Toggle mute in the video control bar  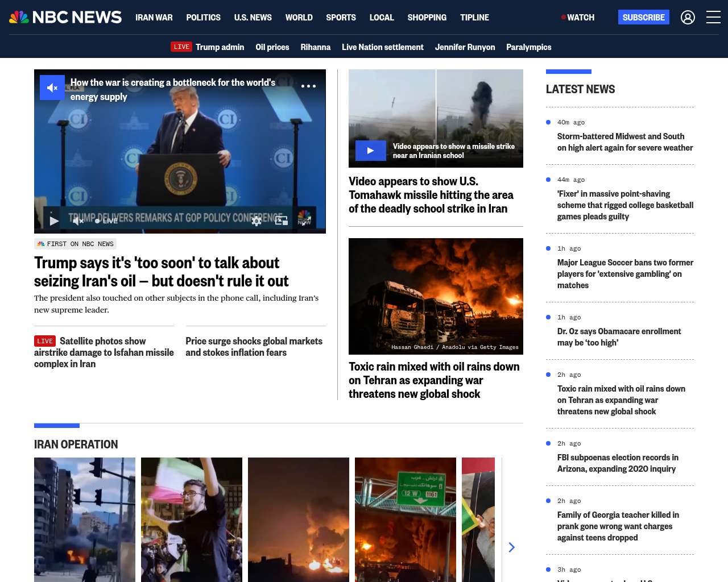(x=78, y=221)
